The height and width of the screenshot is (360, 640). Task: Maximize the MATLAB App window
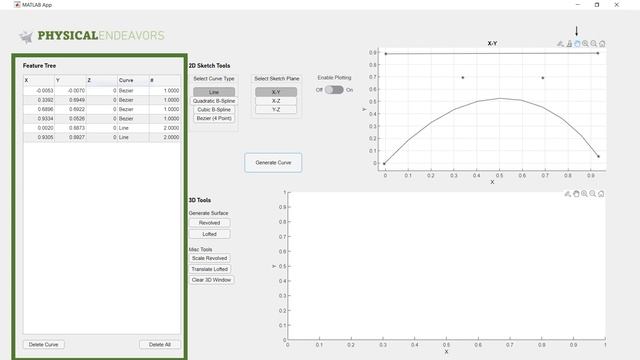click(x=597, y=5)
